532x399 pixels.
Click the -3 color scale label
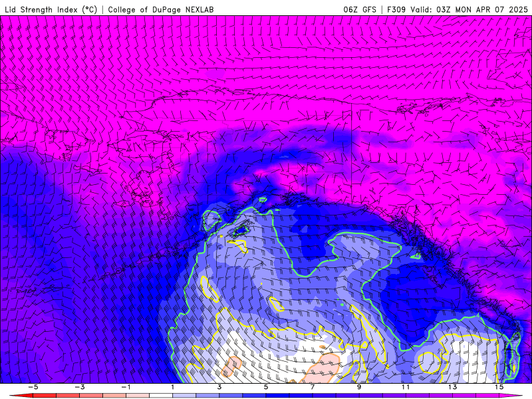pos(79,387)
